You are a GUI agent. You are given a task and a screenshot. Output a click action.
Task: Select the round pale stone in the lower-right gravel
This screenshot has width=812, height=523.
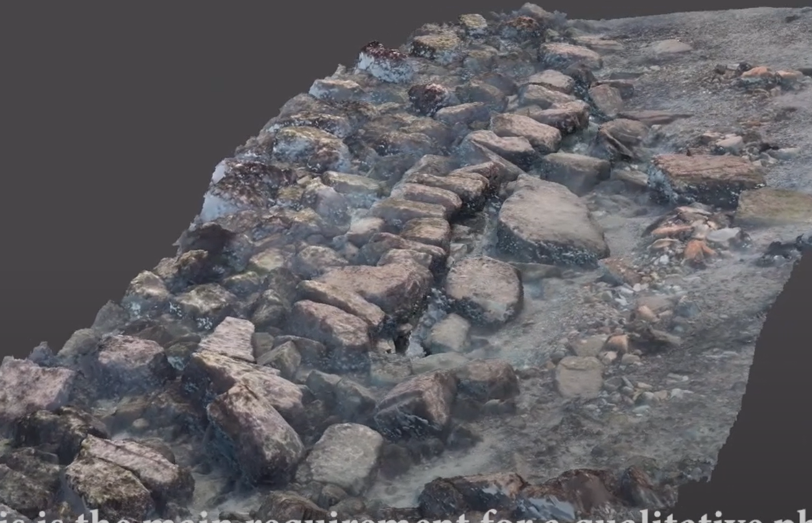tap(579, 376)
